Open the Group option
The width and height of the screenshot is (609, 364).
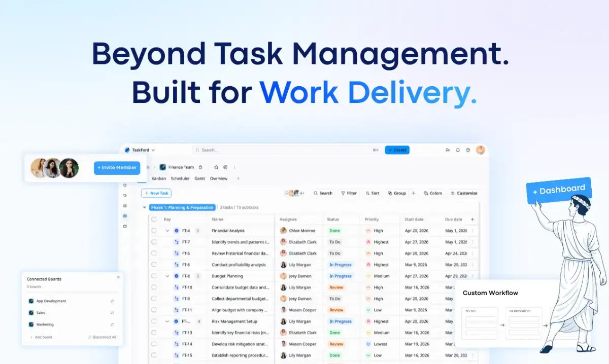point(396,193)
